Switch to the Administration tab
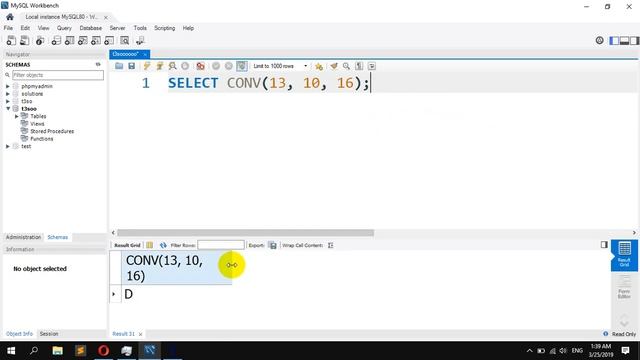Image resolution: width=640 pixels, height=360 pixels. (x=23, y=237)
